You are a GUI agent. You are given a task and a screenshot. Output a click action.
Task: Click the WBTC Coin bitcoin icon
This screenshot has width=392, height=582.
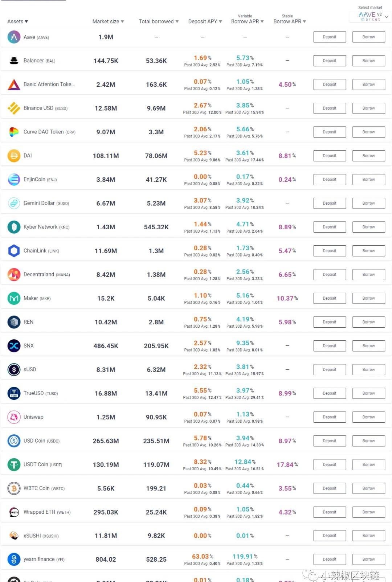point(14,488)
